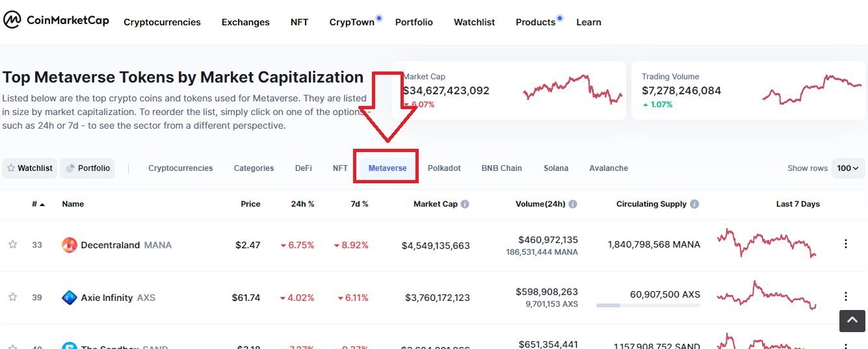Click the Axie Infinity AXS coin icon
The image size is (868, 349).
pyautogui.click(x=70, y=298)
